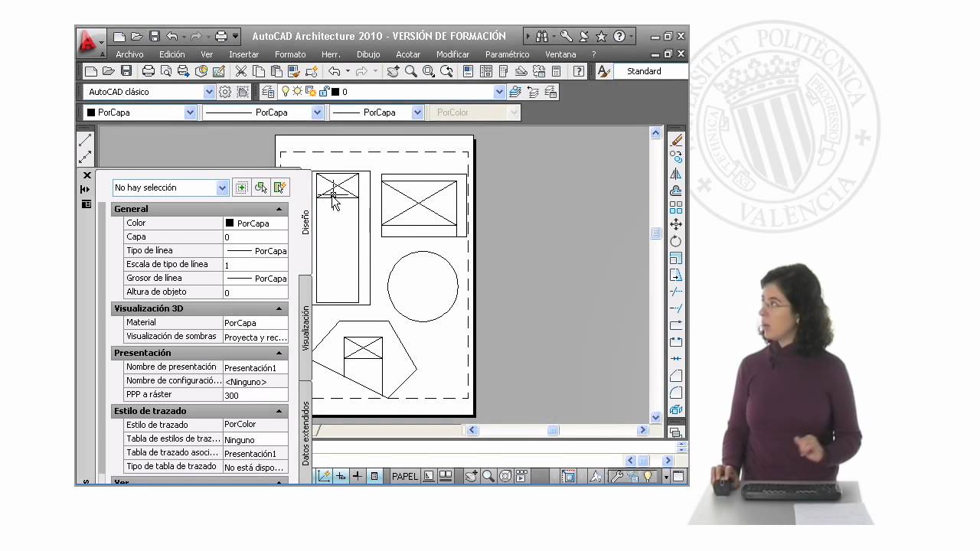Viewport: 980px width, 551px height.
Task: Click the PPP a ráster value field
Action: point(256,395)
